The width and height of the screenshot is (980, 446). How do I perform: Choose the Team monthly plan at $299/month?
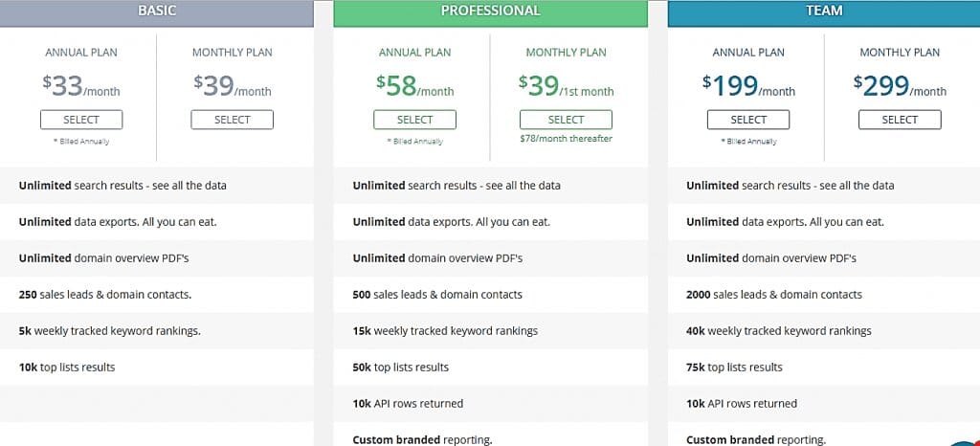[x=900, y=120]
